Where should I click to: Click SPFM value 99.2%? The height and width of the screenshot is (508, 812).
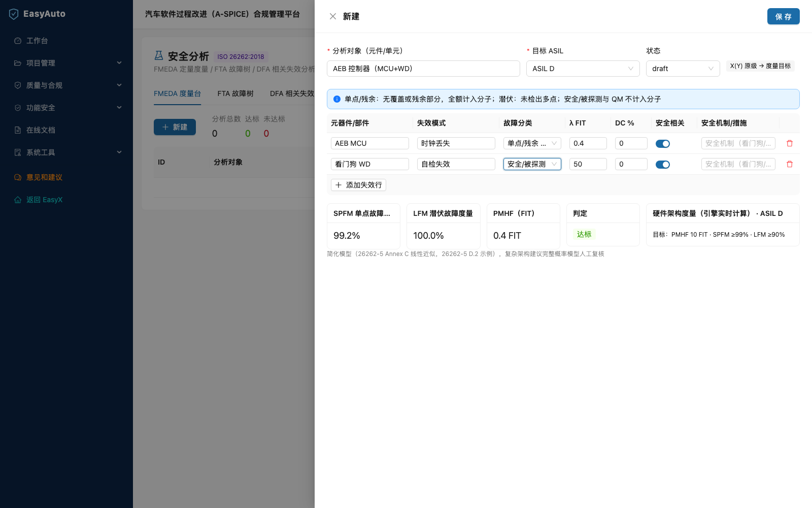click(x=347, y=236)
